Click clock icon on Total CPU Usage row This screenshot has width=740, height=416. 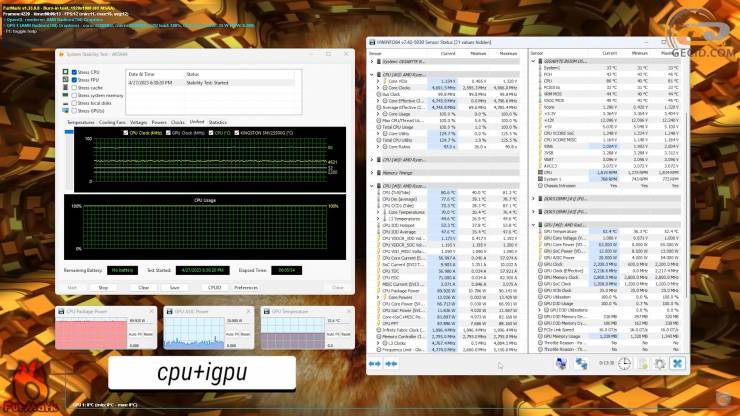pos(379,127)
